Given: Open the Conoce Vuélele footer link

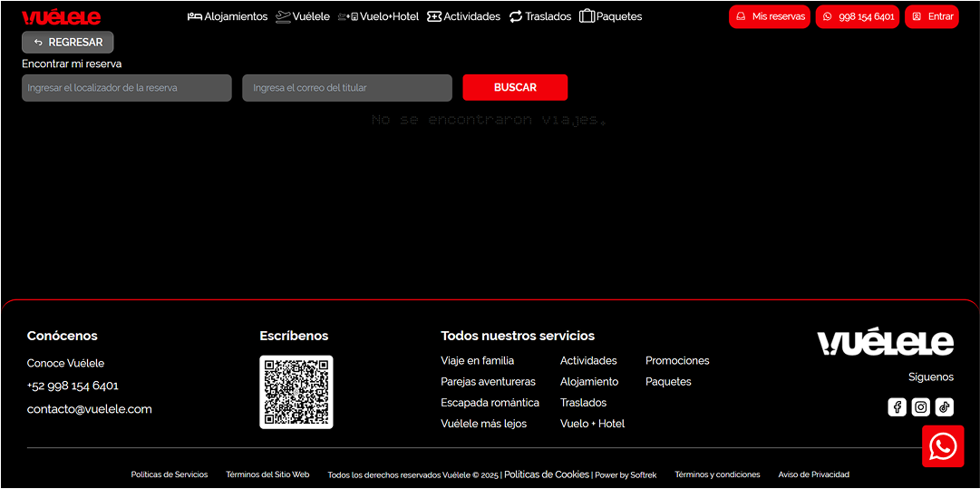Looking at the screenshot, I should point(65,363).
